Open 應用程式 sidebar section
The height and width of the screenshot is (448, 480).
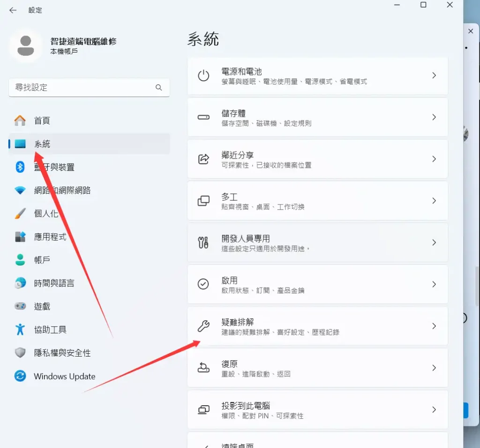50,237
